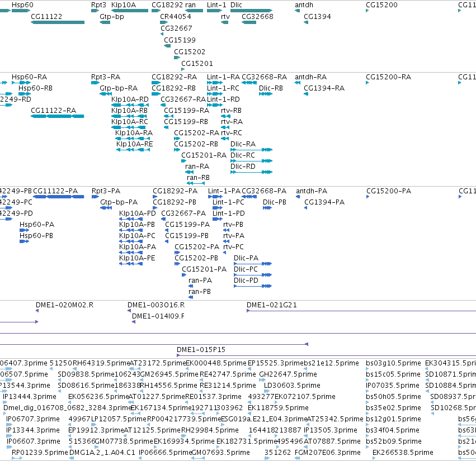Image resolution: width=476 pixels, height=461 pixels.
Task: Click the LD30603.5prime cDNA label
Action: click(292, 385)
